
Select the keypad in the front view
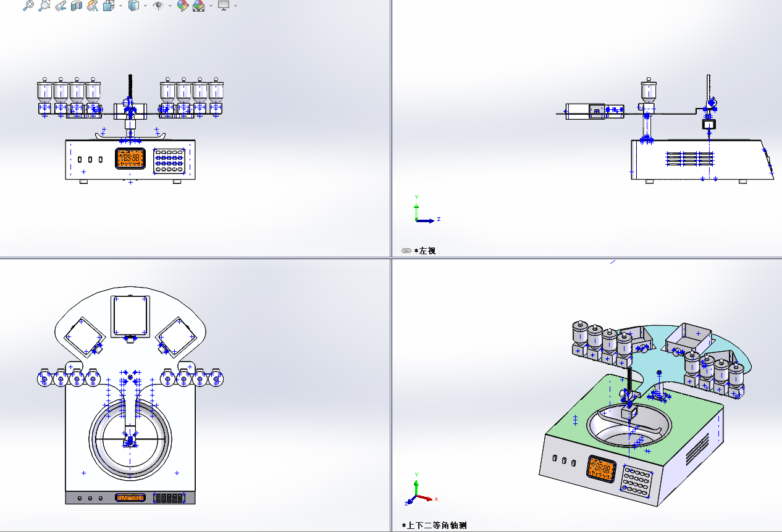click(170, 160)
